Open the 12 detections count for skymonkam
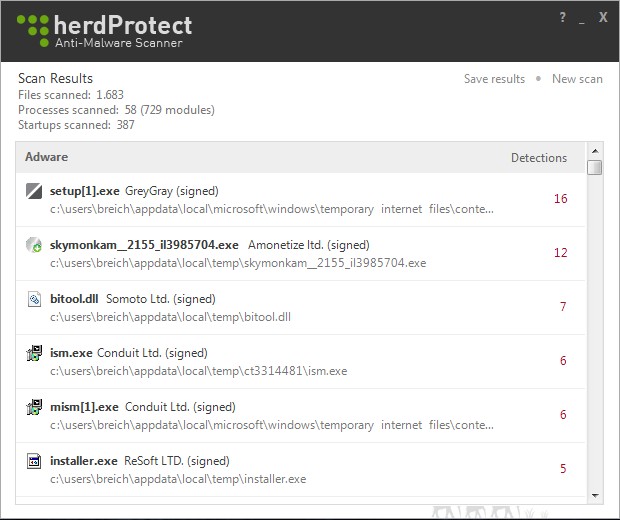Viewport: 620px width, 520px height. [561, 253]
